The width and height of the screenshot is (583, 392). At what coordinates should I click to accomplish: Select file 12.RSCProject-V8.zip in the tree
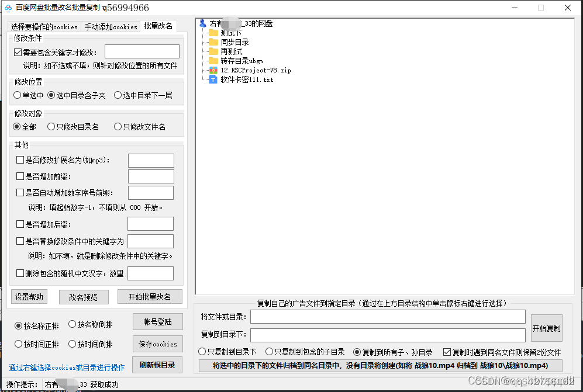(256, 70)
